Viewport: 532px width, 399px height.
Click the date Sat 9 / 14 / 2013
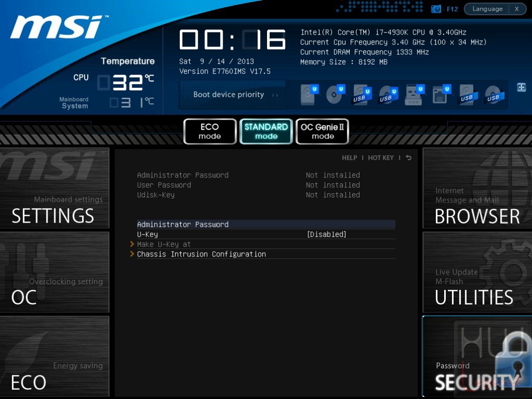[x=216, y=61]
